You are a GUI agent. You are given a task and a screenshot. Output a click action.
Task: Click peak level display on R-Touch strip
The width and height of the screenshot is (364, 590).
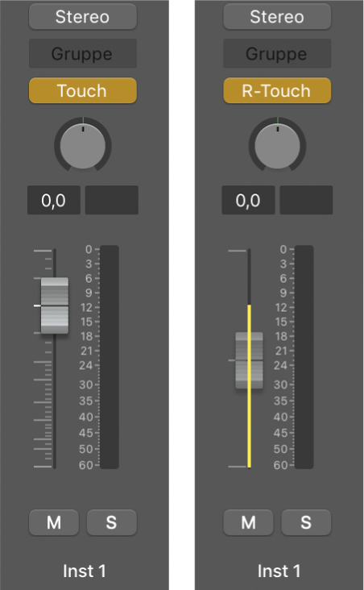[x=306, y=200]
